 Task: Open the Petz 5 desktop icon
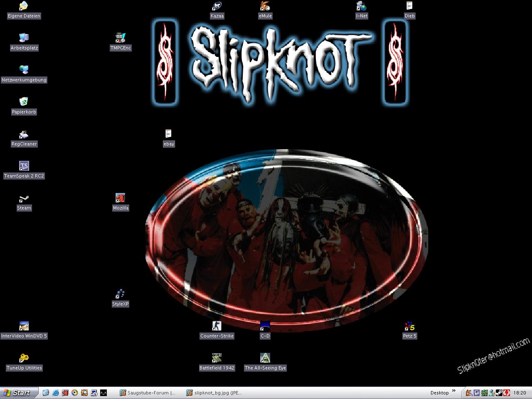point(409,326)
